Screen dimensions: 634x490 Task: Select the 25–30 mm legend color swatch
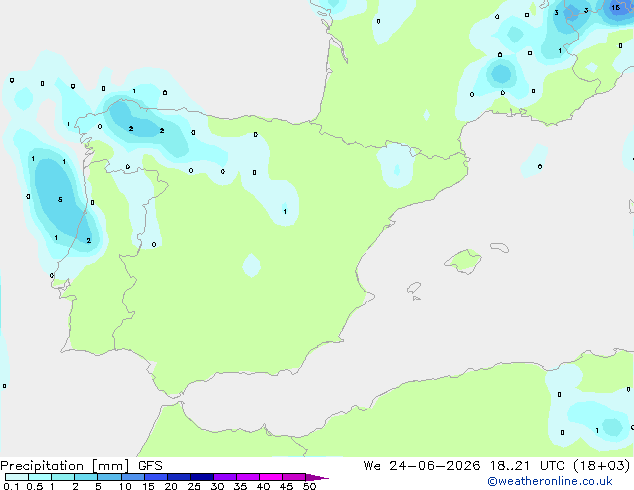202,477
